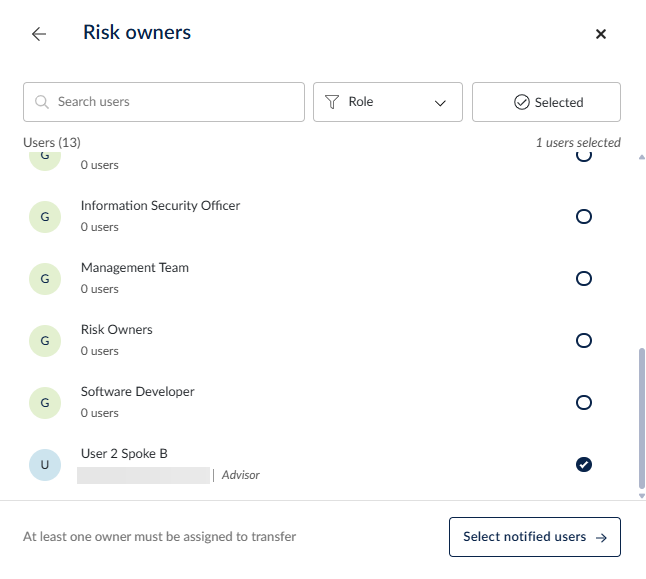The width and height of the screenshot is (646, 579).
Task: Click the search magnifier icon
Action: click(42, 102)
